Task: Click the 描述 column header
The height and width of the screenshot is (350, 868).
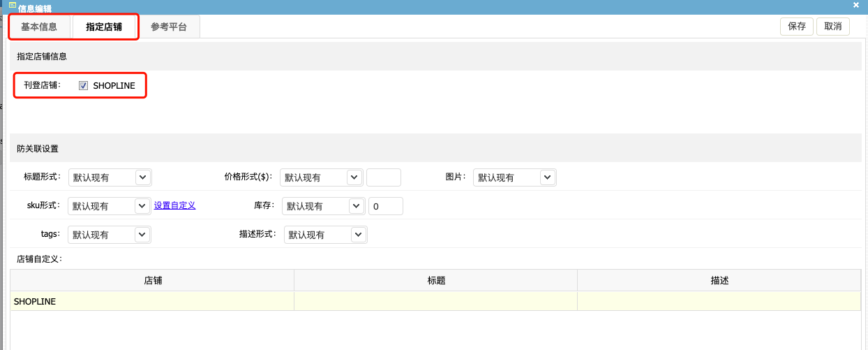Action: [x=719, y=280]
